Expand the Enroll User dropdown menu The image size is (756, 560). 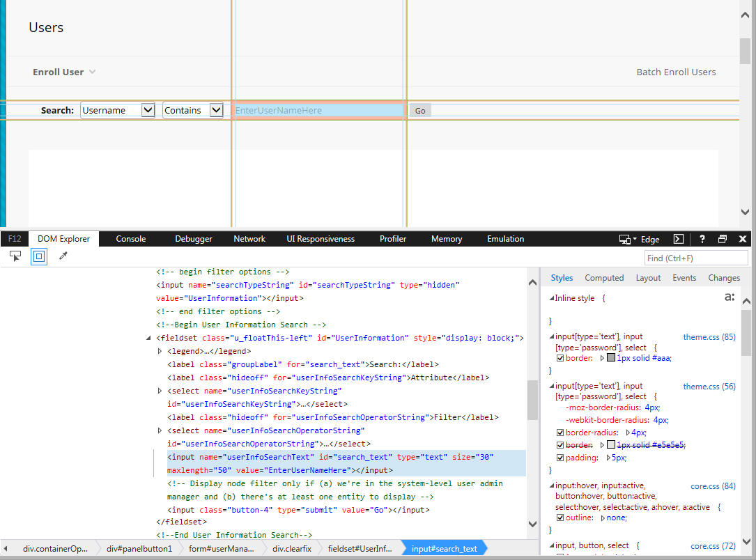coord(64,72)
